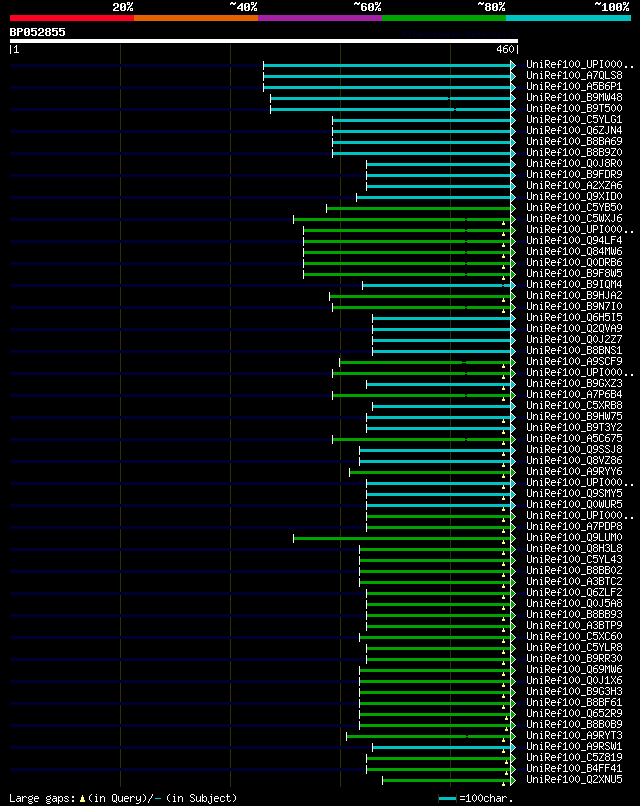640x806 pixels.
Task: Click the yellow query-gap marker in the legend
Action: point(82,799)
